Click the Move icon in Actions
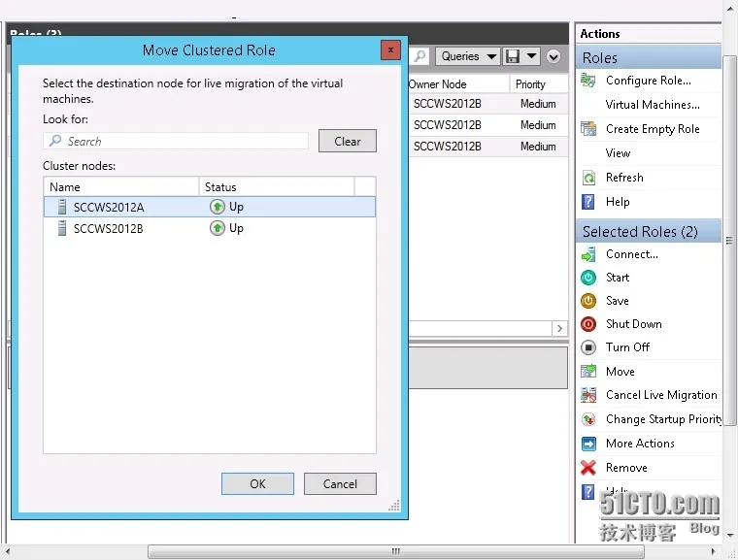The height and width of the screenshot is (560, 738). point(587,372)
